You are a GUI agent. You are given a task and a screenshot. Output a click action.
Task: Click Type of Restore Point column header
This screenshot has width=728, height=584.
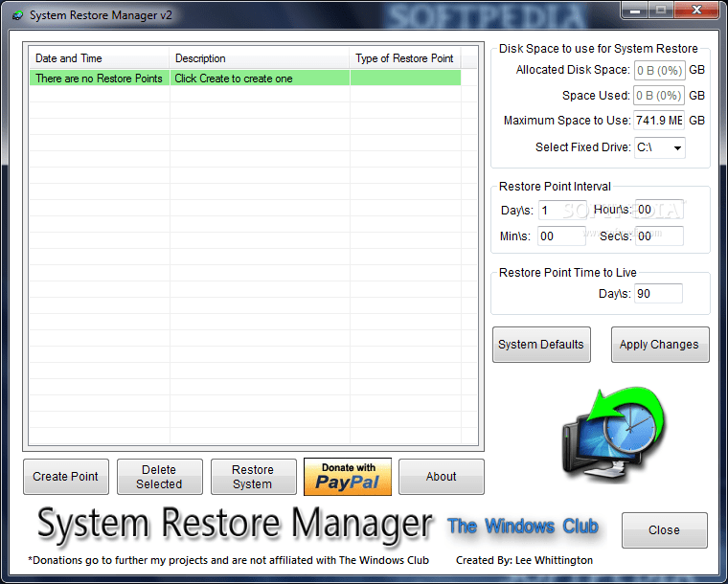(x=405, y=58)
